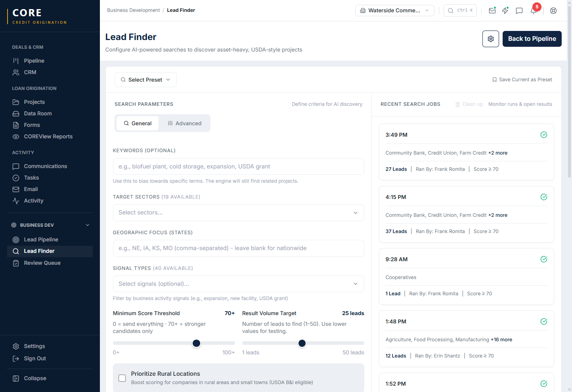Open the Select sectors dropdown
Image resolution: width=572 pixels, height=392 pixels.
click(238, 213)
